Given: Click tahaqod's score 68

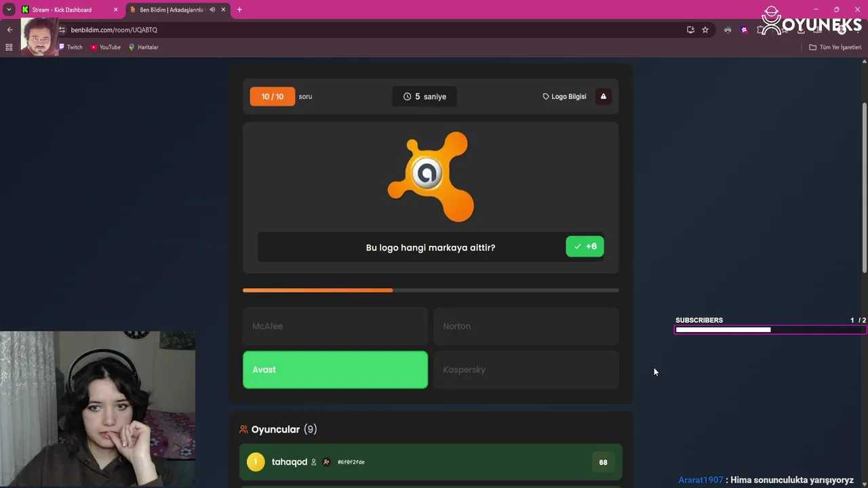Looking at the screenshot, I should 603,462.
